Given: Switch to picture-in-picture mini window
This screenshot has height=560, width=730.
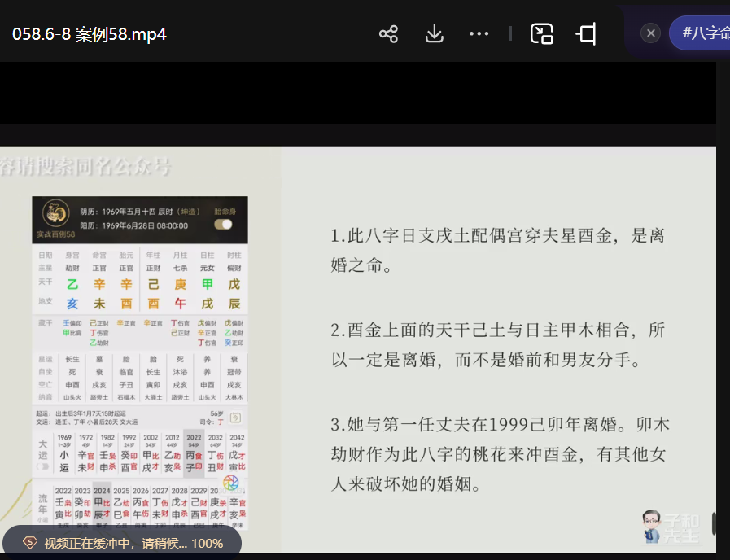Looking at the screenshot, I should (541, 33).
